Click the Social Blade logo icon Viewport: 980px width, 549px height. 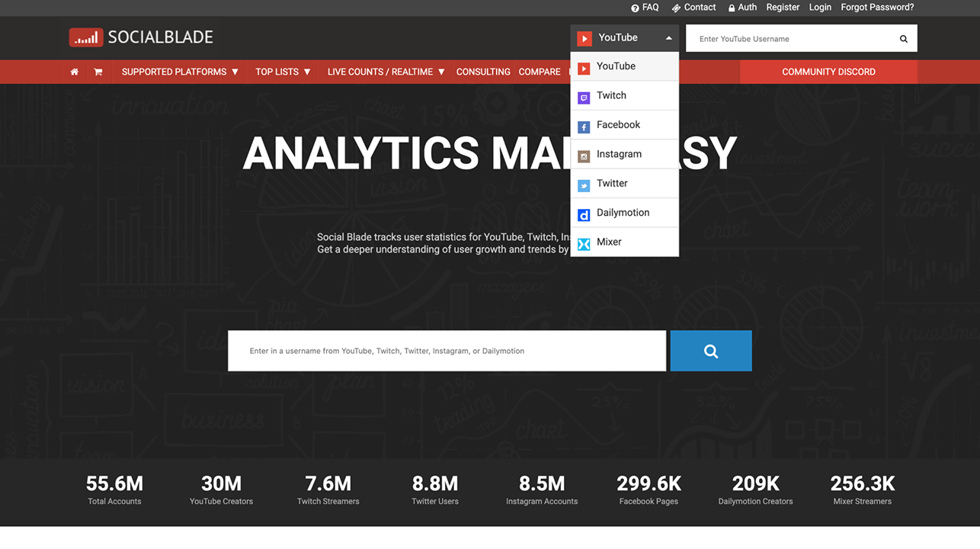(86, 37)
